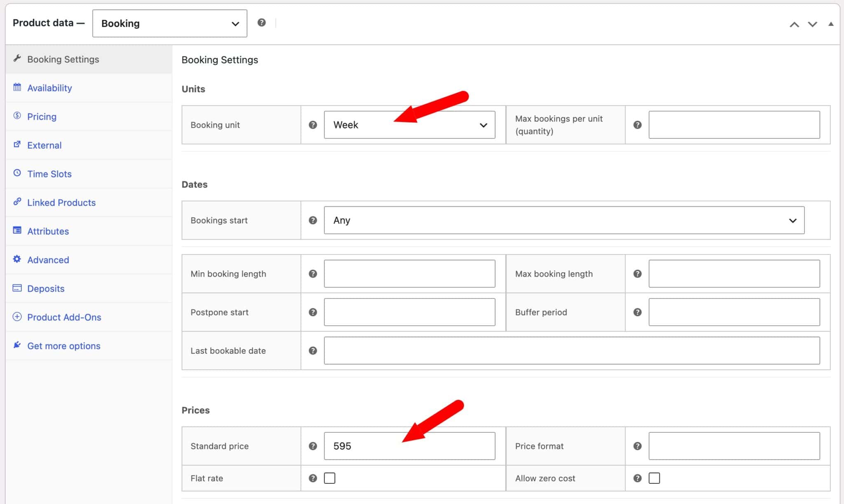The width and height of the screenshot is (844, 504).
Task: Click the plus circle icon beside Product Add-Ons
Action: click(x=17, y=317)
